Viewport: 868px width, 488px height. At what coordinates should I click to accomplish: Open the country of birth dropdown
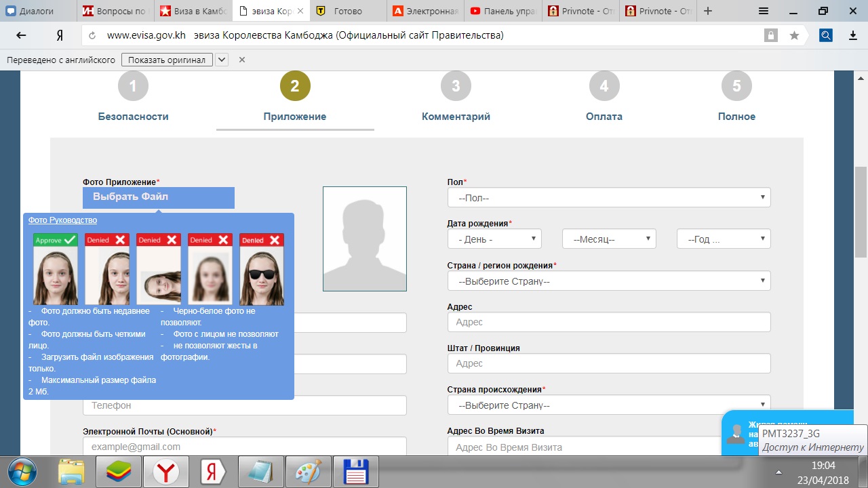(608, 281)
